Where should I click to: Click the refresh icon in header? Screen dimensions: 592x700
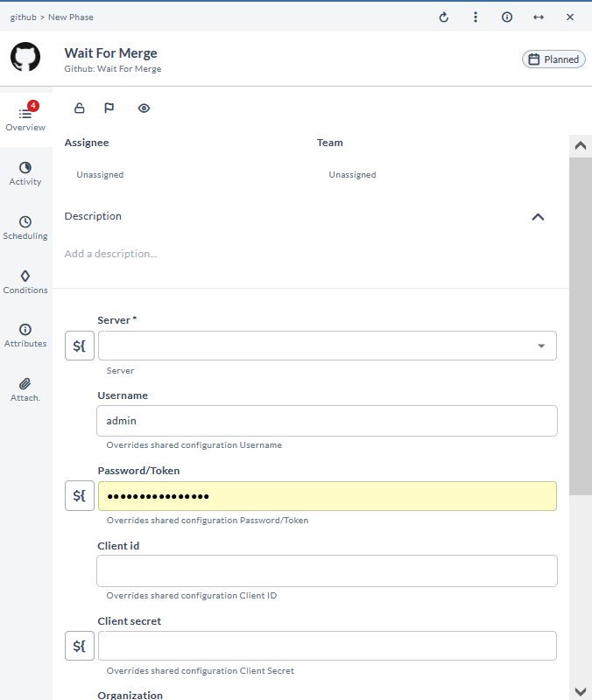[444, 17]
